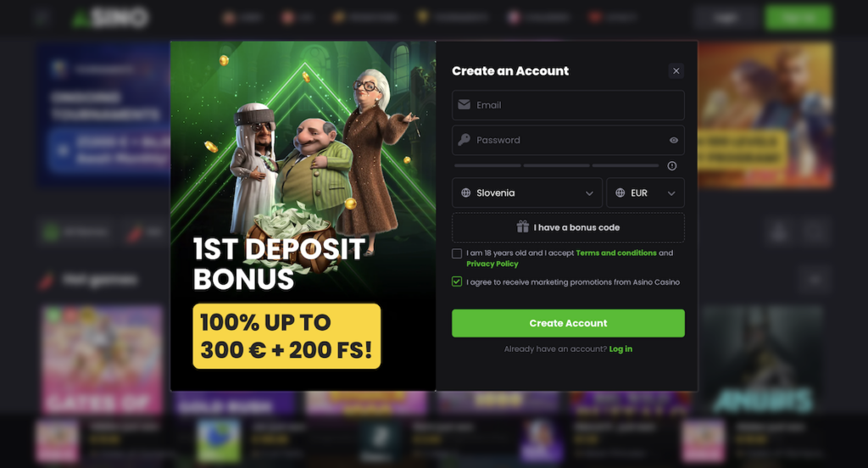
Task: Click the password strength bar
Action: point(556,165)
